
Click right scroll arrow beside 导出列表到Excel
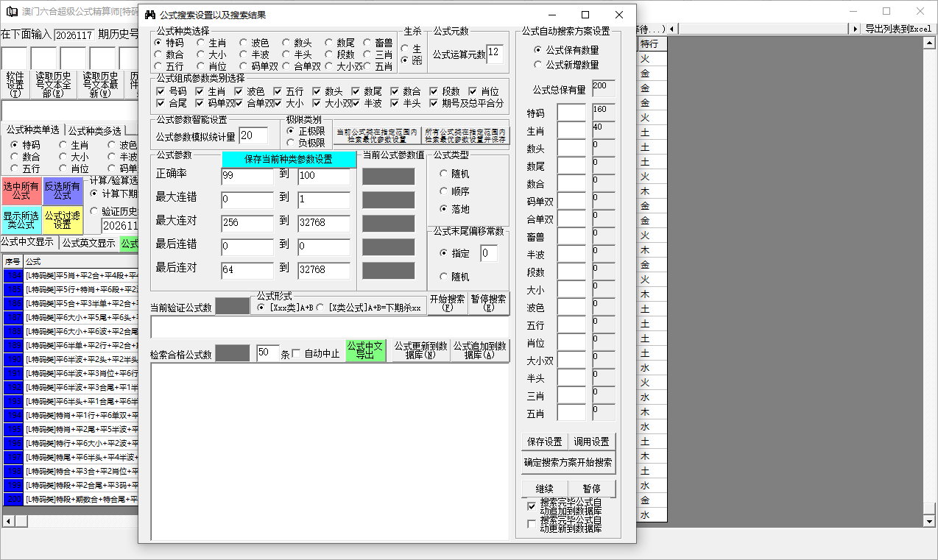tap(856, 29)
